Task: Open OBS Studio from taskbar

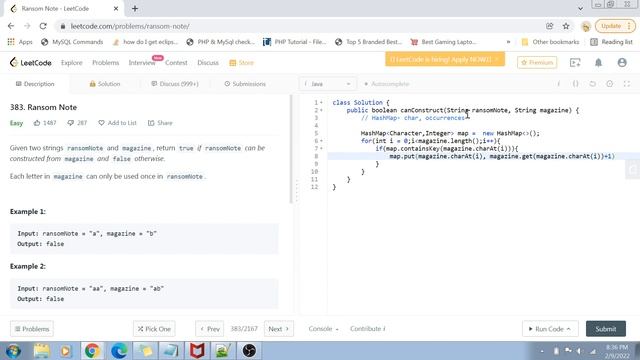Action: 249,351
